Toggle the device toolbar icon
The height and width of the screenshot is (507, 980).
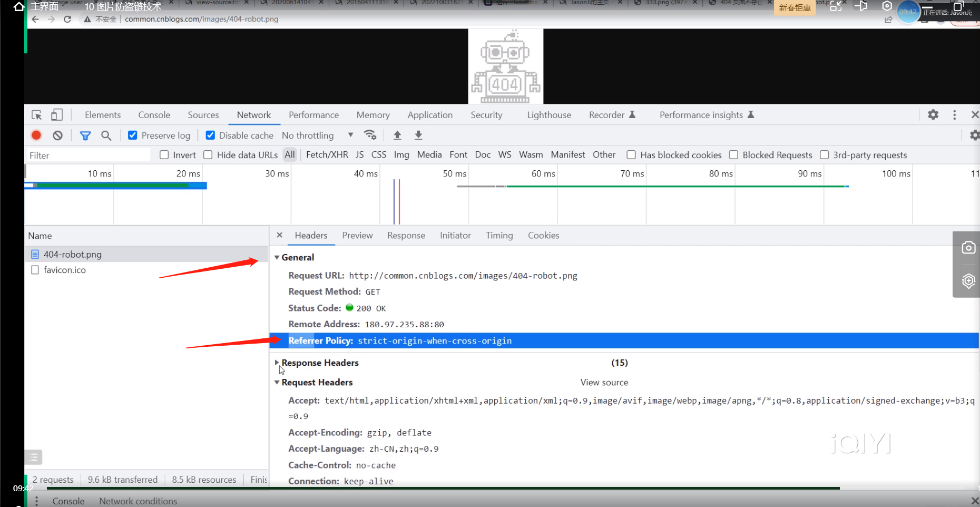56,115
